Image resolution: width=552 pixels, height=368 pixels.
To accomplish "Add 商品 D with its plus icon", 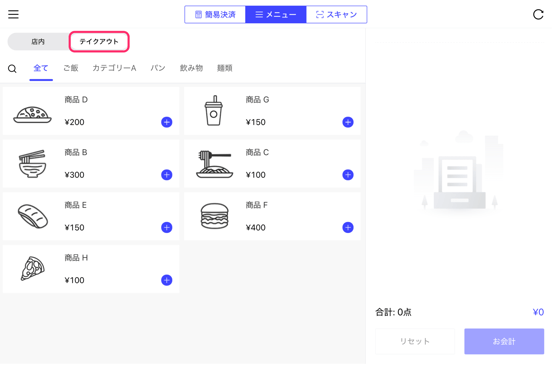I will [x=167, y=122].
